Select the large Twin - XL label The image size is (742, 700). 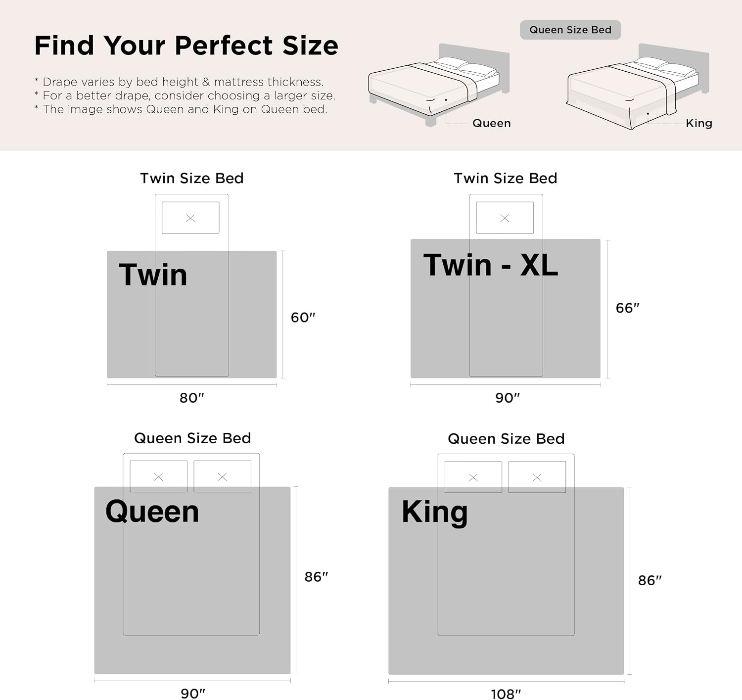[x=491, y=265]
